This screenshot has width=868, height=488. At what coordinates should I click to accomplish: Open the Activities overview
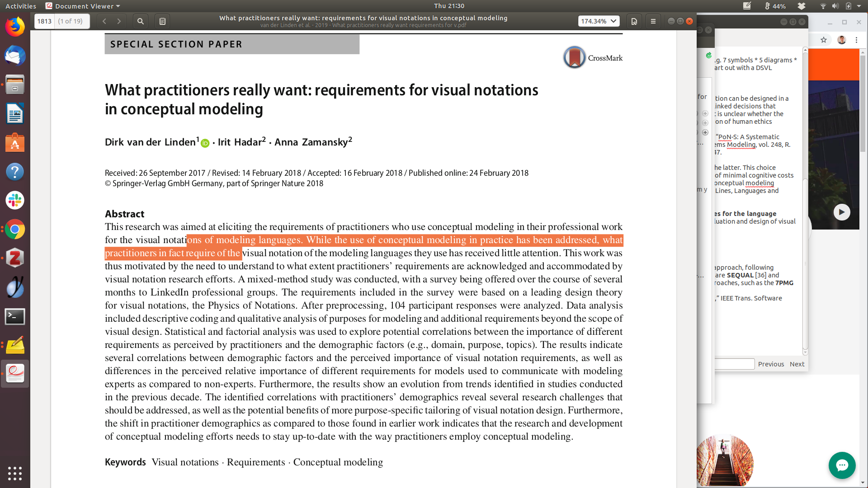21,6
